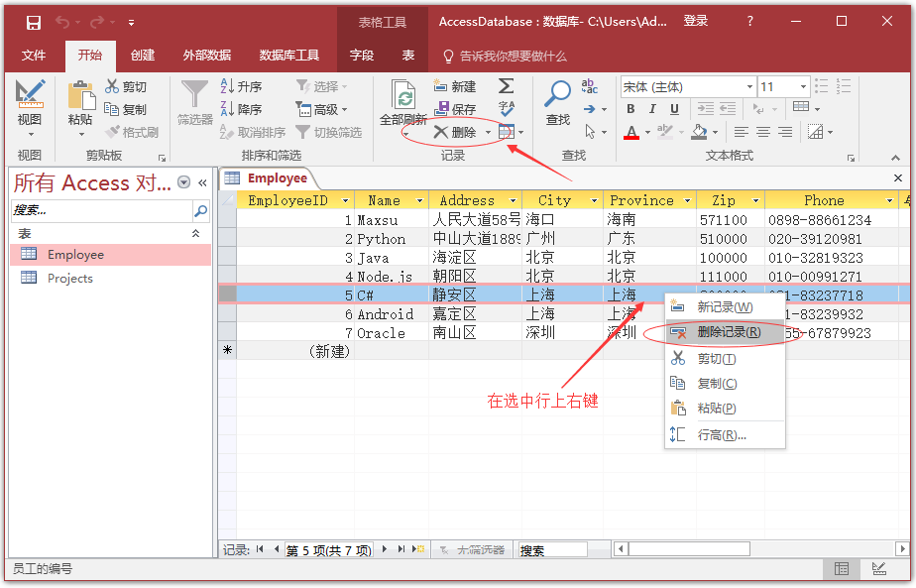Open the font name dropdown (宋体)
The image size is (916, 588).
click(x=749, y=87)
